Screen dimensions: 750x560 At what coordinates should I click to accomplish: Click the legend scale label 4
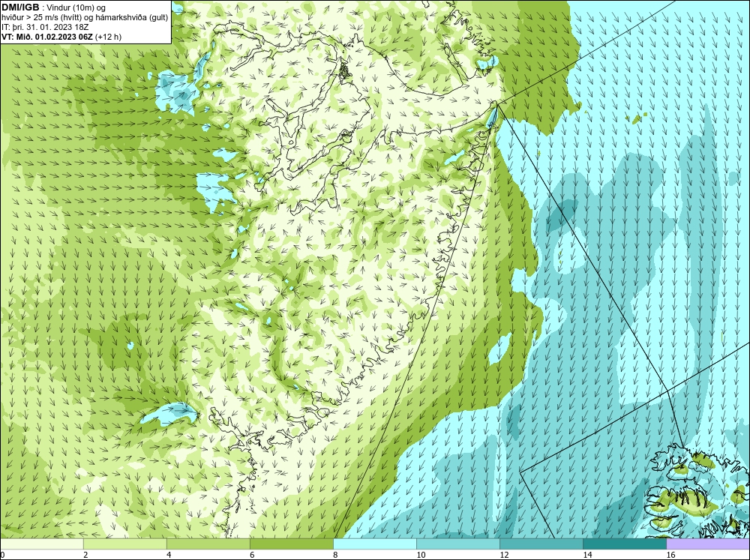tap(169, 555)
